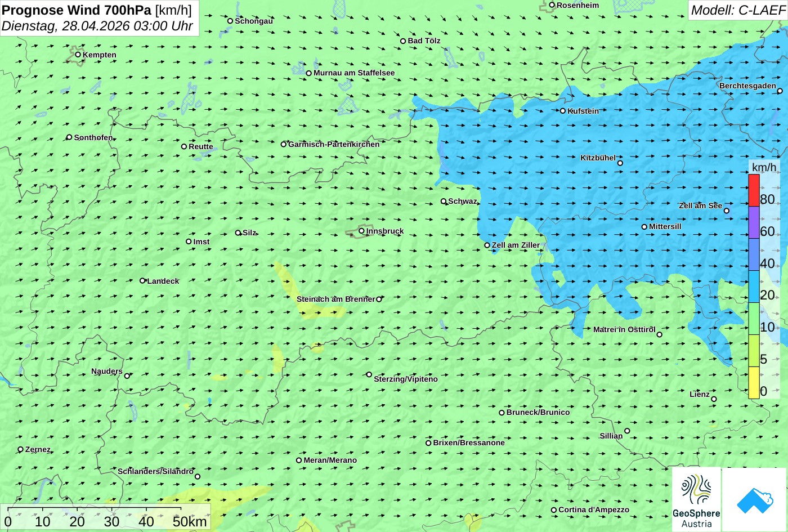The width and height of the screenshot is (788, 532).
Task: Click the red 80 km/h legend swatch
Action: coord(754,190)
